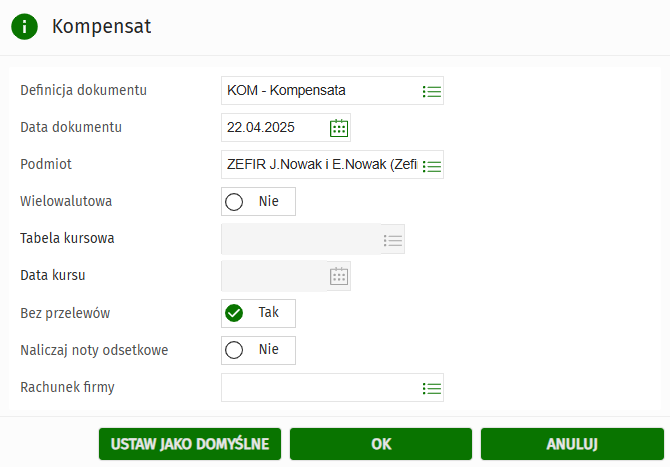Open the Rachunek firmy list icon

tap(432, 388)
